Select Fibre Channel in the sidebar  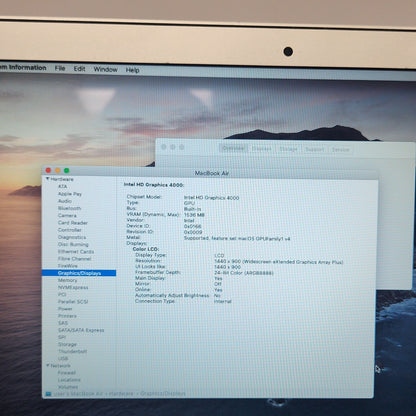coord(74,259)
